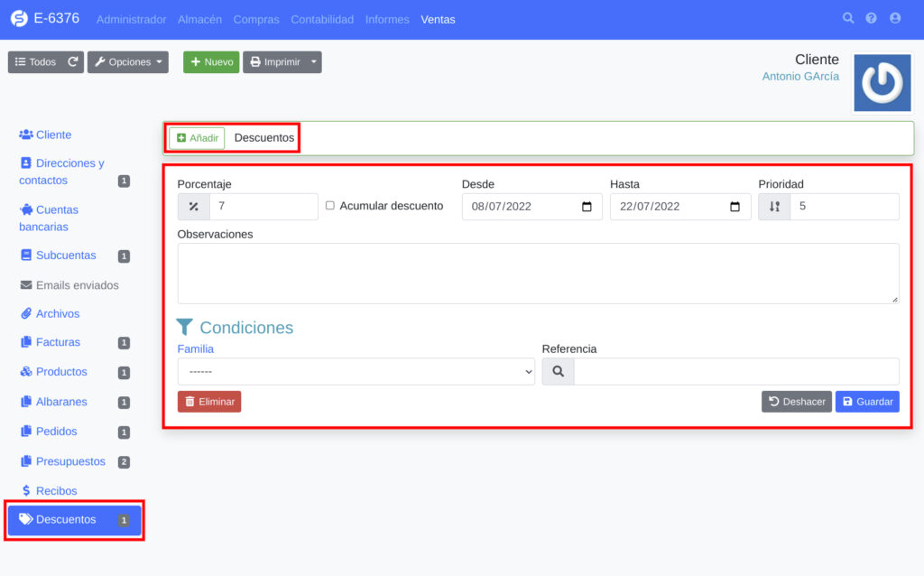Open calendar picker in Hasta field
Viewport: 924px width, 576px height.
tap(735, 207)
